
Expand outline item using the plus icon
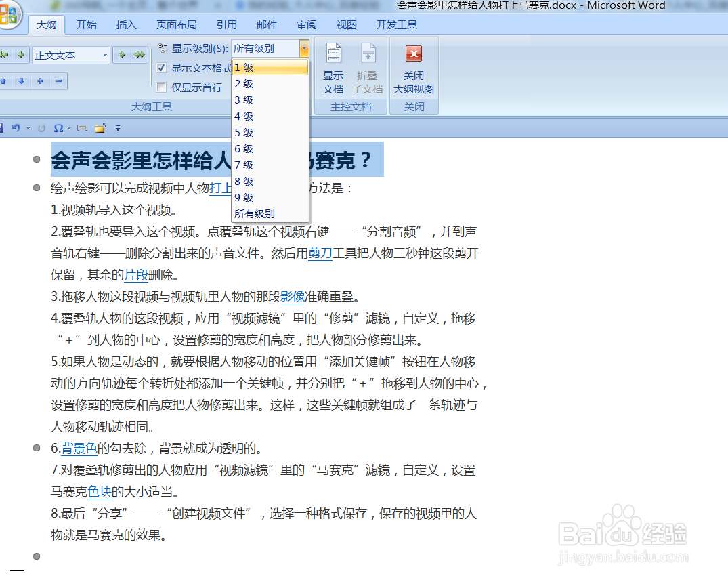click(41, 81)
